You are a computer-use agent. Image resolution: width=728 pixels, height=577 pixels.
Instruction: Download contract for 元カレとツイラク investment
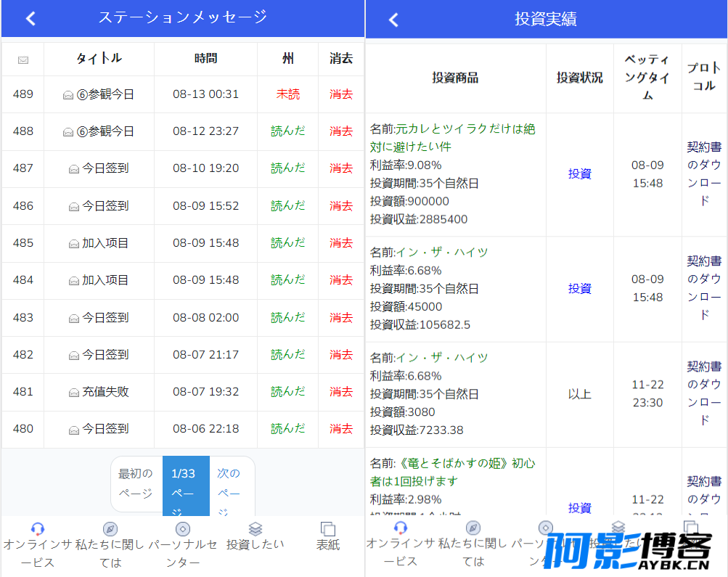[x=704, y=174]
